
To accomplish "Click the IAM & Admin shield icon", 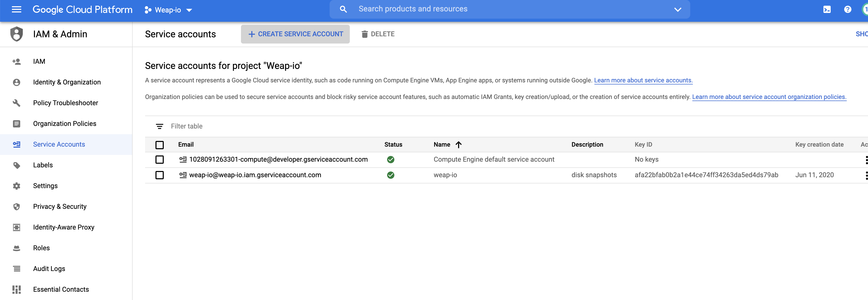I will click(x=17, y=34).
